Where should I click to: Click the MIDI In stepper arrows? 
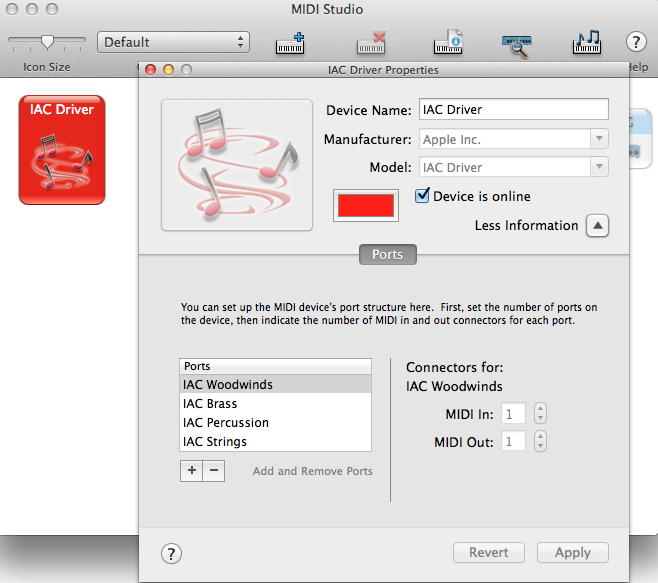(540, 413)
